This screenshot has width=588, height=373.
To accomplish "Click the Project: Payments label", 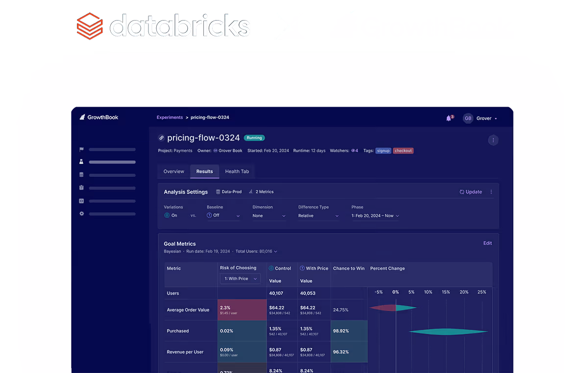I will click(x=175, y=151).
